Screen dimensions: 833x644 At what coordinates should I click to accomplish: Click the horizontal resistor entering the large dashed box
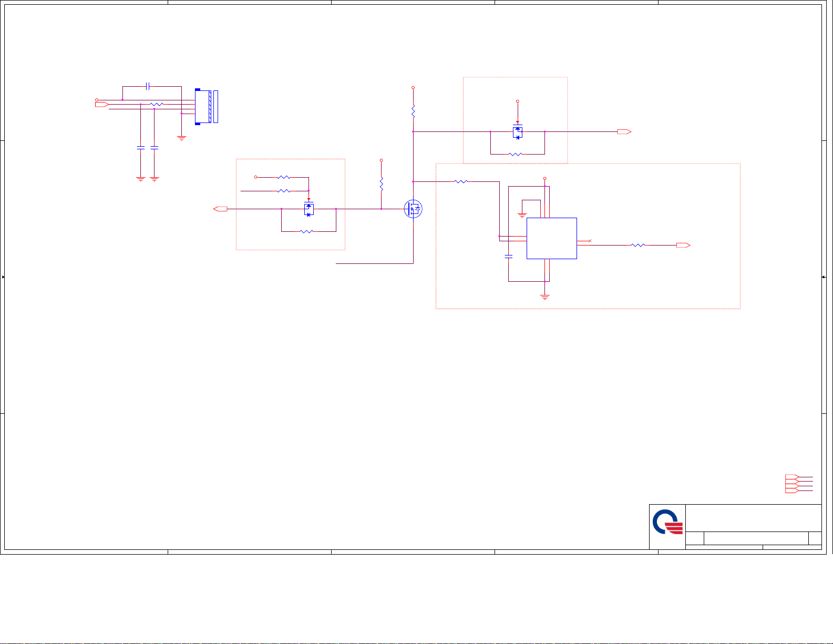click(461, 181)
